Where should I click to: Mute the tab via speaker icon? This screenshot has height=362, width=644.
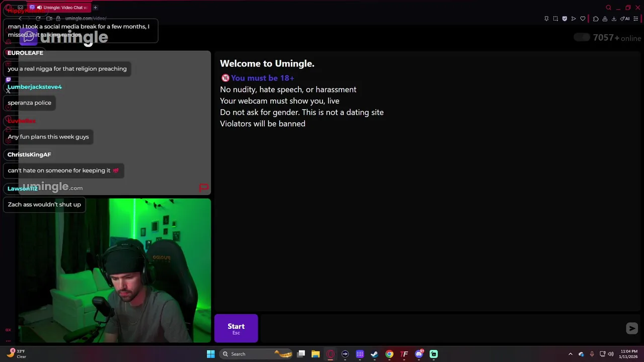pyautogui.click(x=39, y=8)
